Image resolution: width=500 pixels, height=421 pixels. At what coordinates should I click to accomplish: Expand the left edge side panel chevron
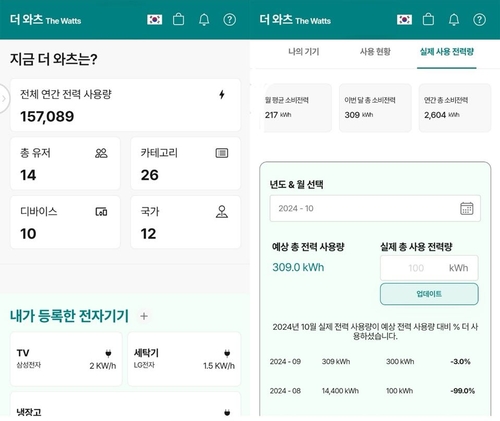click(x=4, y=99)
